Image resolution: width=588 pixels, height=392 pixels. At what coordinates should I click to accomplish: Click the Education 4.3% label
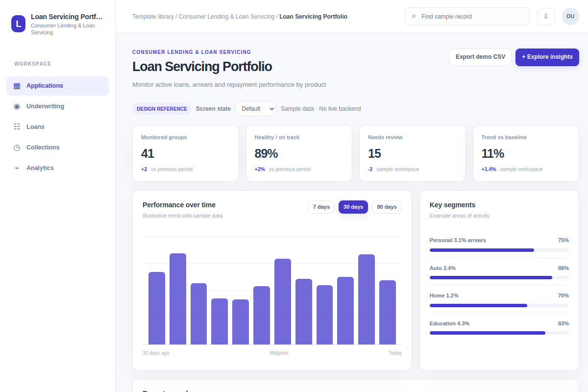tap(449, 323)
